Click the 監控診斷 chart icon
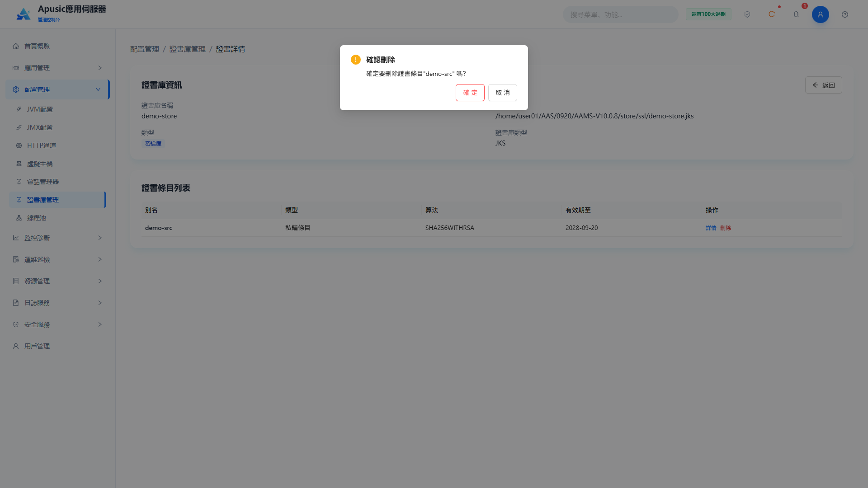This screenshot has height=488, width=868. 16,238
